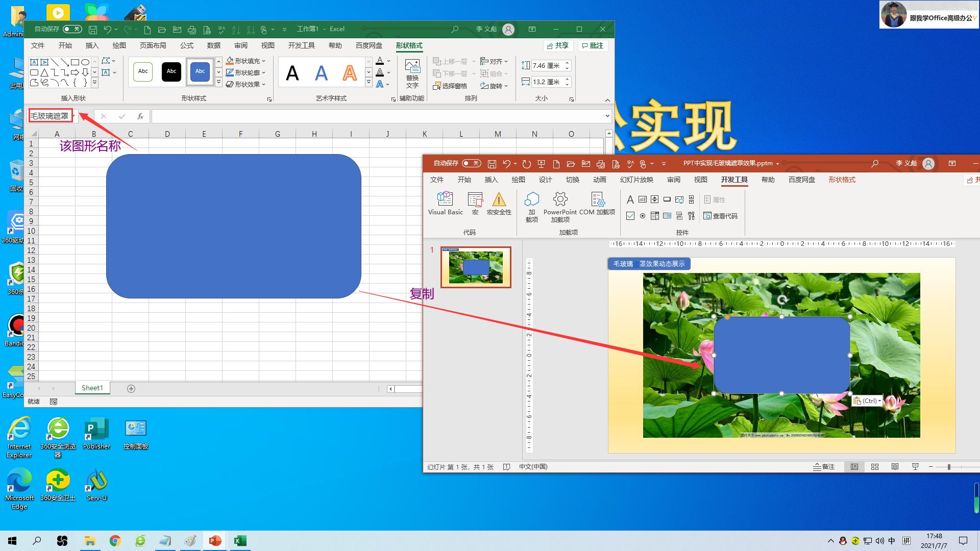Open the Excel insert (插入) tab
Image resolution: width=980 pixels, height=551 pixels.
click(x=92, y=45)
